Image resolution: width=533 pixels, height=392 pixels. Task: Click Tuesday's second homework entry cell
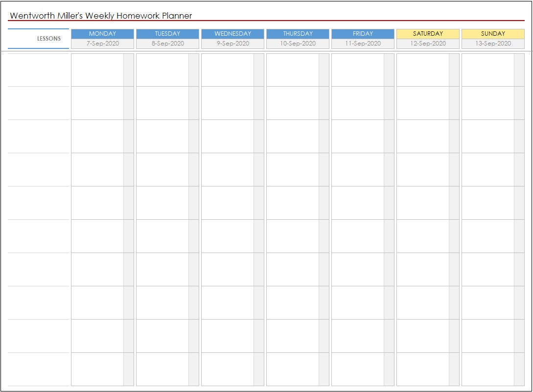162,103
